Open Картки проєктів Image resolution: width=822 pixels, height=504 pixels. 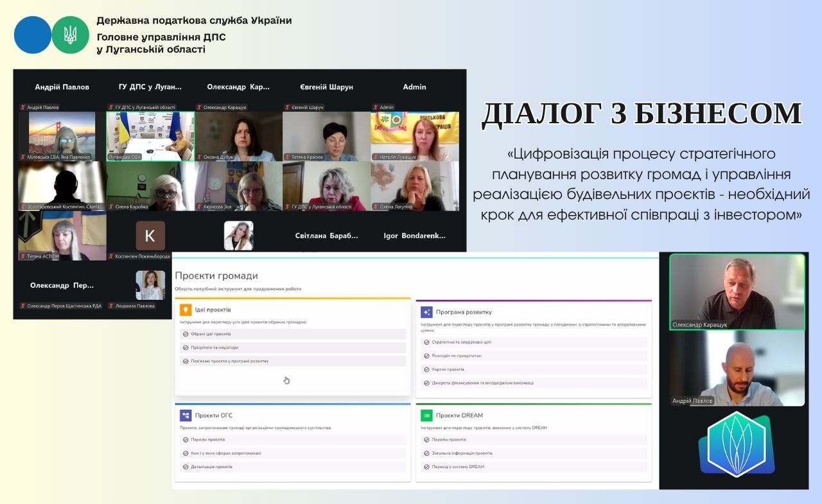pyautogui.click(x=534, y=369)
